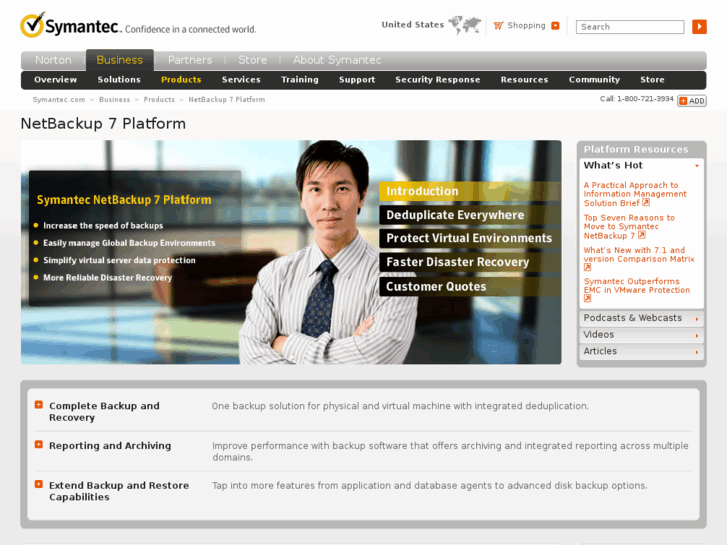Open Resources in the navigation bar
The height and width of the screenshot is (545, 727).
pyautogui.click(x=524, y=80)
